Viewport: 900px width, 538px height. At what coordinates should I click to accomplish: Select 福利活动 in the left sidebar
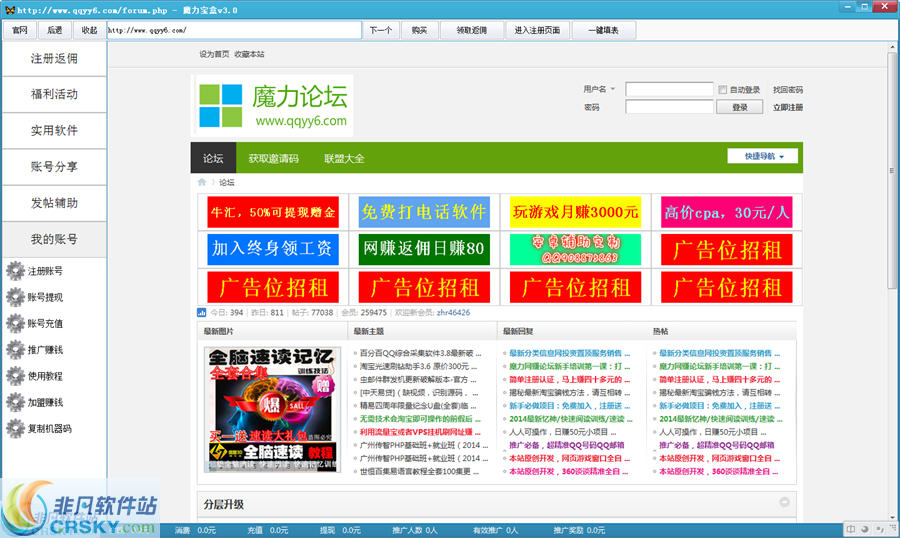coord(54,94)
